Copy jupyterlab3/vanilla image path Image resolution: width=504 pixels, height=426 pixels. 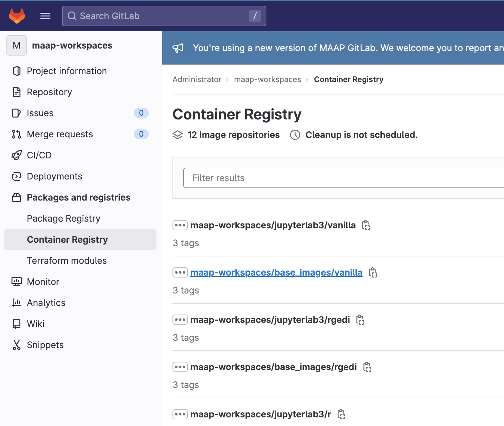[366, 225]
